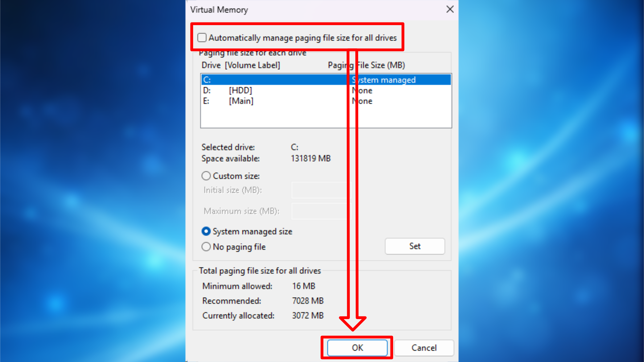Click the Drive [Volume Label] column header
The height and width of the screenshot is (362, 644).
pyautogui.click(x=241, y=65)
